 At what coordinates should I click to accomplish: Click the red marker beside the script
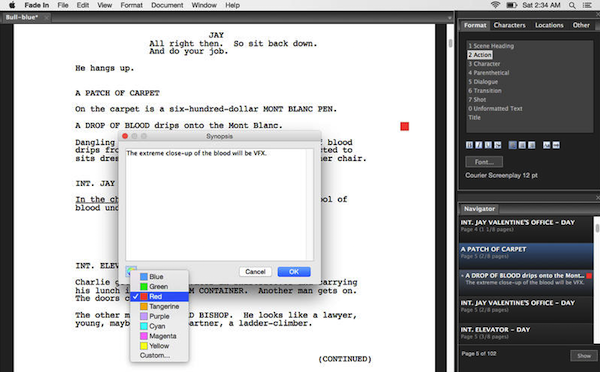[x=404, y=126]
